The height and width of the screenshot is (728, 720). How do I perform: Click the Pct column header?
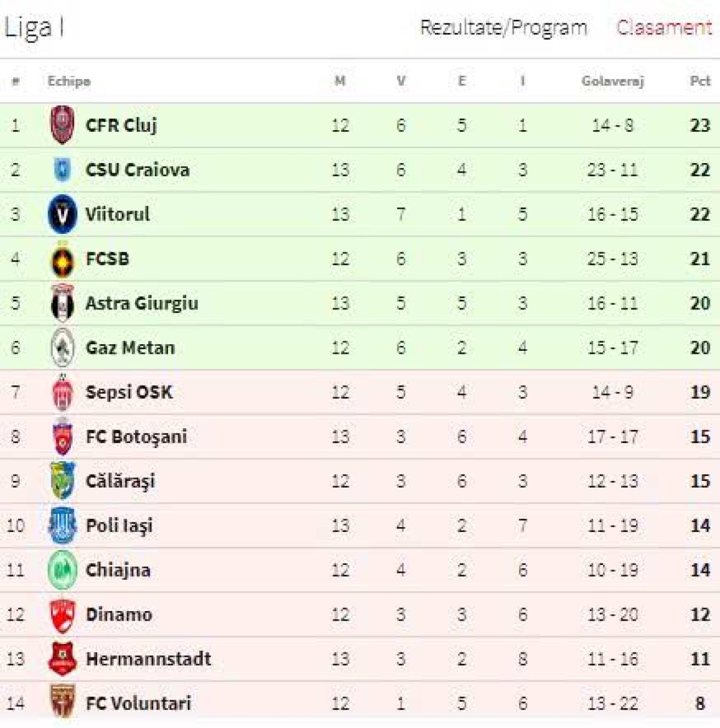(700, 81)
